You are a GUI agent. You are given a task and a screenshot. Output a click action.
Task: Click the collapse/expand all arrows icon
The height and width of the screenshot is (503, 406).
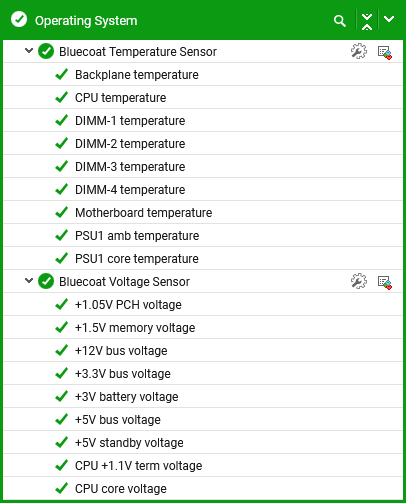(367, 22)
